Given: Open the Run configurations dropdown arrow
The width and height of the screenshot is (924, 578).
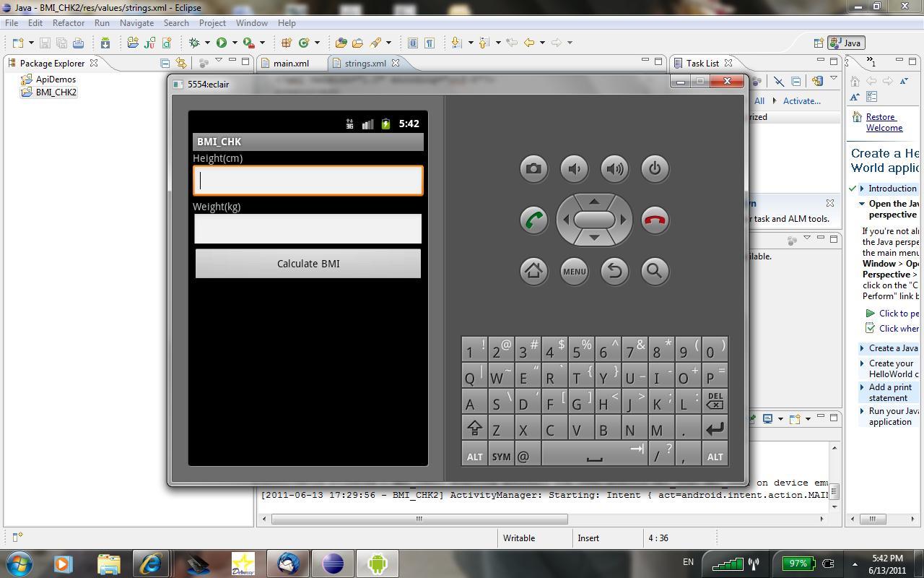Looking at the screenshot, I should point(235,43).
